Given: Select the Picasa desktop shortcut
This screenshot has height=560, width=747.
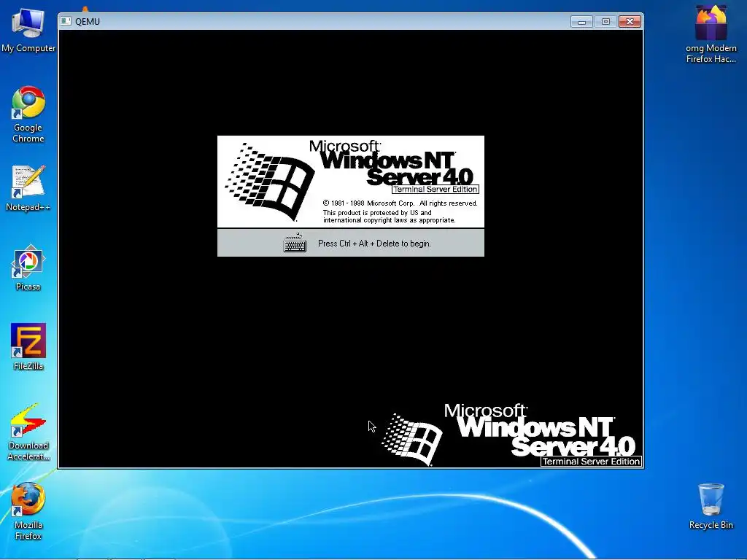Looking at the screenshot, I should [x=28, y=268].
